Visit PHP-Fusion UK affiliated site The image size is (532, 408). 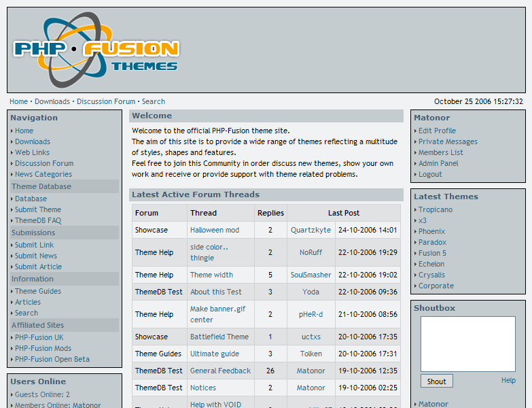39,337
